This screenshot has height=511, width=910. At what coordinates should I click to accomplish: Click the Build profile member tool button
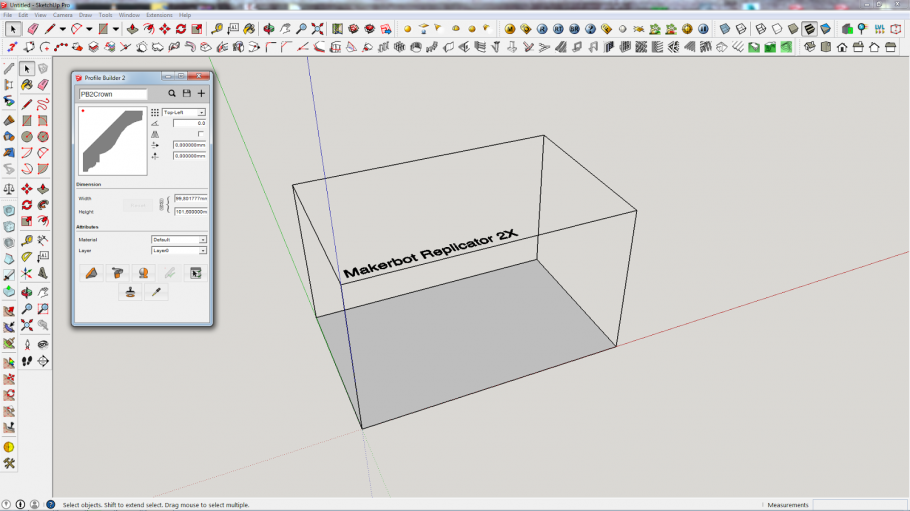pos(92,273)
